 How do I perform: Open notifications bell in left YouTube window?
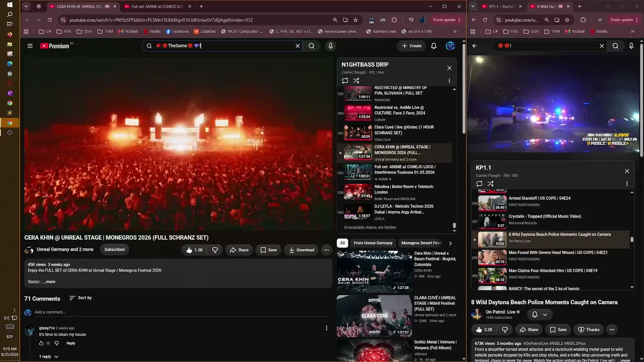pos(434,46)
